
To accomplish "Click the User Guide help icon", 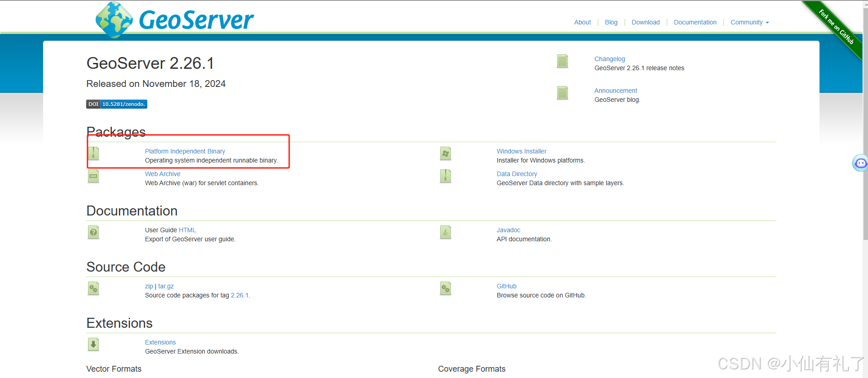I will pyautogui.click(x=93, y=232).
